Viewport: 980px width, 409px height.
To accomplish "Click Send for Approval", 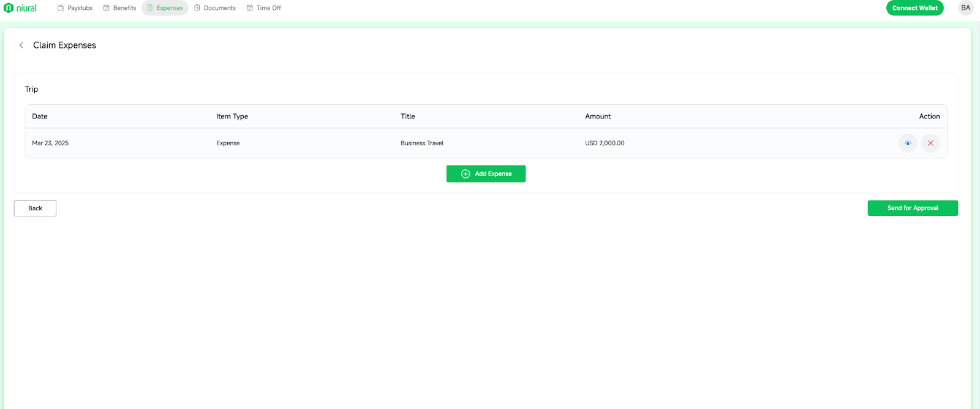I will (x=912, y=208).
